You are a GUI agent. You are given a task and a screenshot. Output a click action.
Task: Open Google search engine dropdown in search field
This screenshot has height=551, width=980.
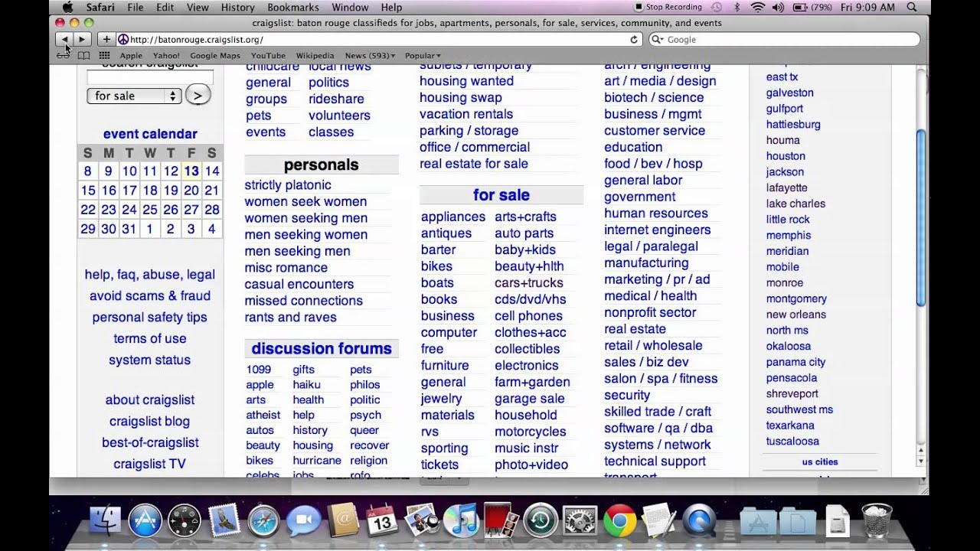658,39
